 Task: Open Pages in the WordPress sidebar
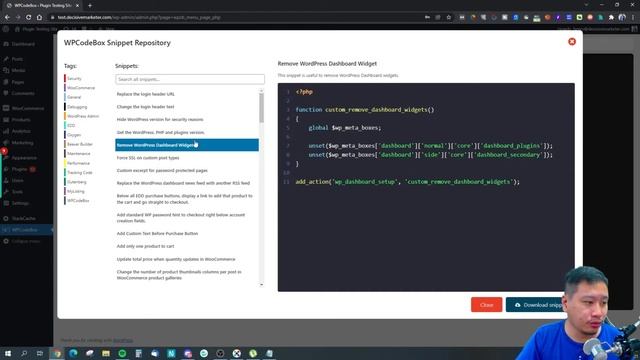click(18, 82)
